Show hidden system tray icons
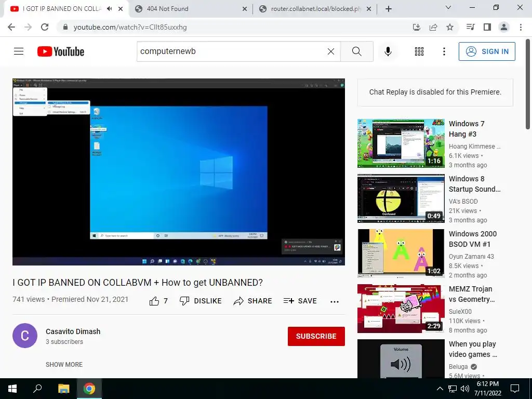Screen dimensions: 532x399 point(440,389)
